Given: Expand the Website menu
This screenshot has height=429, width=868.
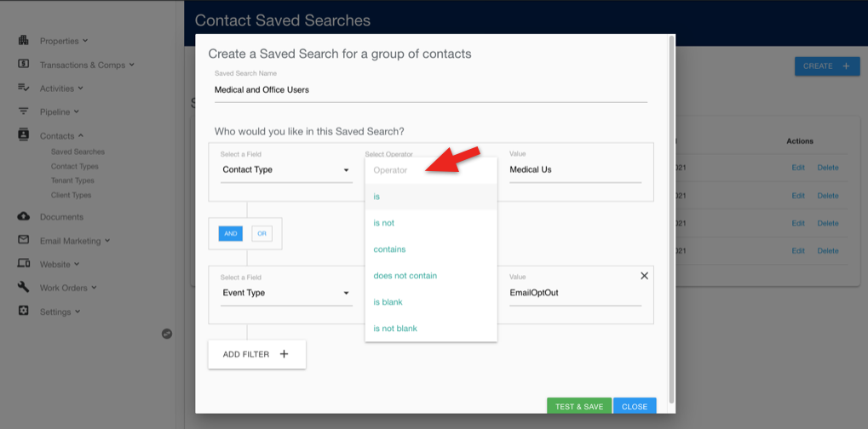Looking at the screenshot, I should click(x=77, y=264).
